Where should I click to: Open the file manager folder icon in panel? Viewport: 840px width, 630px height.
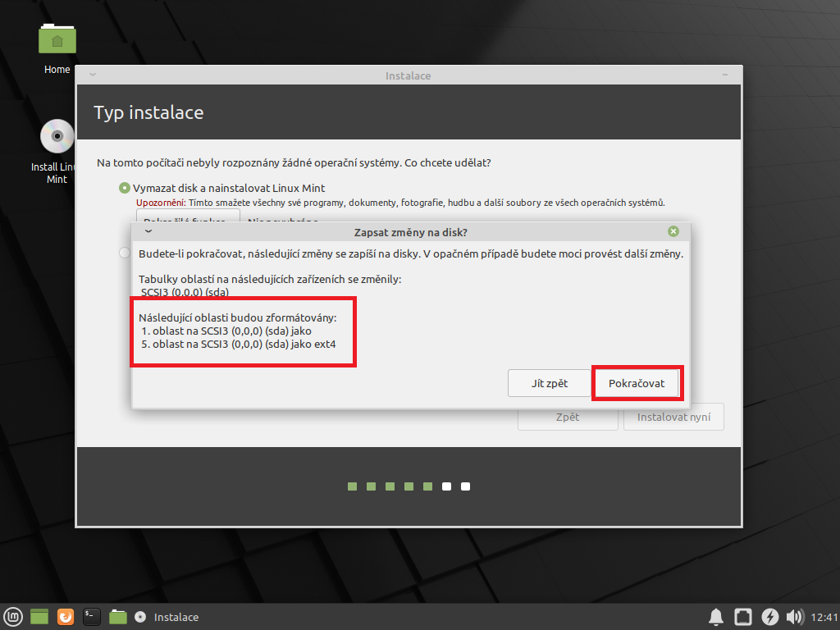pos(118,617)
